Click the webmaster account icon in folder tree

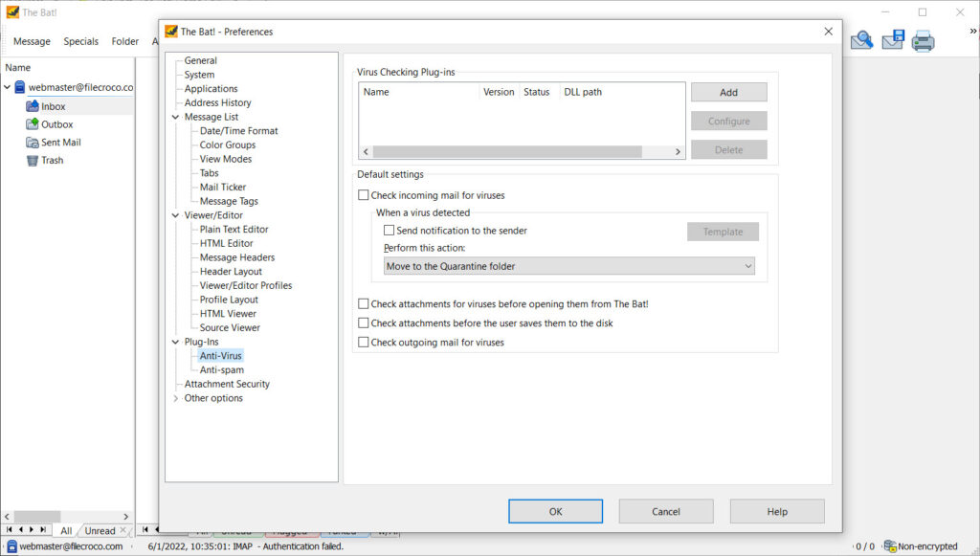click(19, 87)
